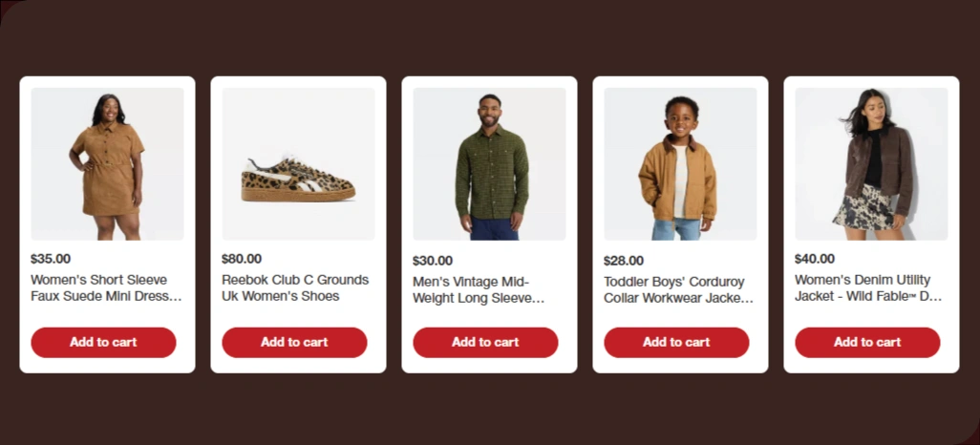Open Reebok Club C Grounds Uk Women's Shoes title
Screen dimensions: 980x445
pos(294,288)
